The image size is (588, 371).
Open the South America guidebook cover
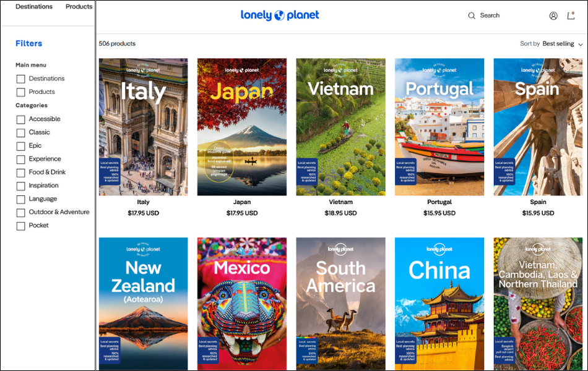click(340, 304)
